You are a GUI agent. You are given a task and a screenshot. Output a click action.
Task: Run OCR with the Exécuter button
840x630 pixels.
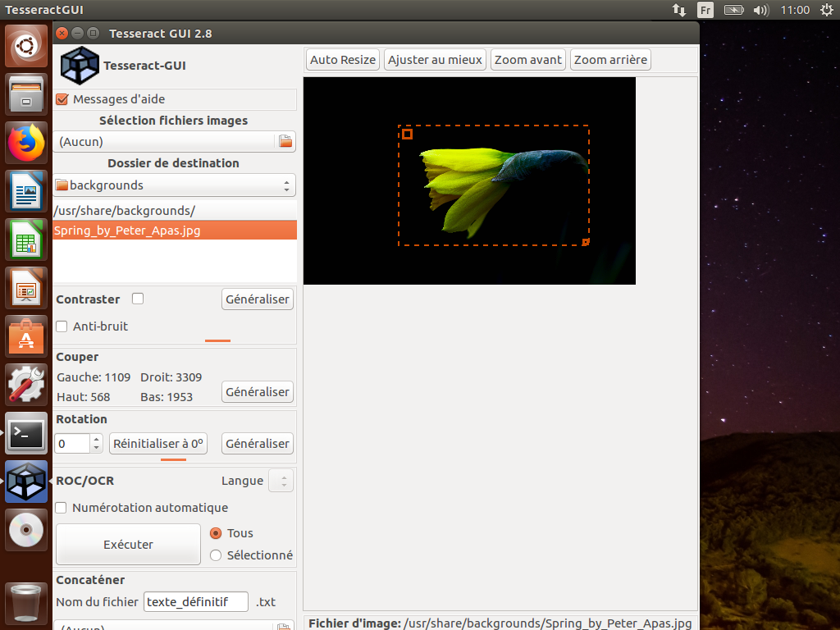[128, 545]
